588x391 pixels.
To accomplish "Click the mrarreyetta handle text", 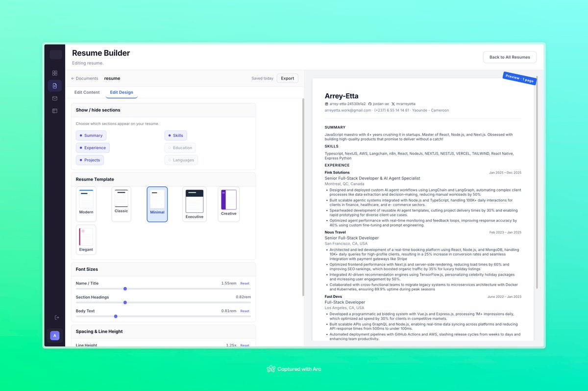I will click(406, 104).
